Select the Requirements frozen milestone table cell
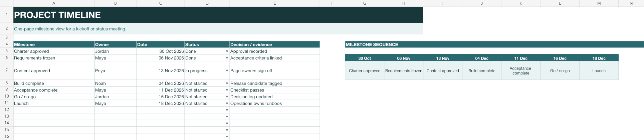Viewport: 644px width, 140px height. [x=54, y=58]
